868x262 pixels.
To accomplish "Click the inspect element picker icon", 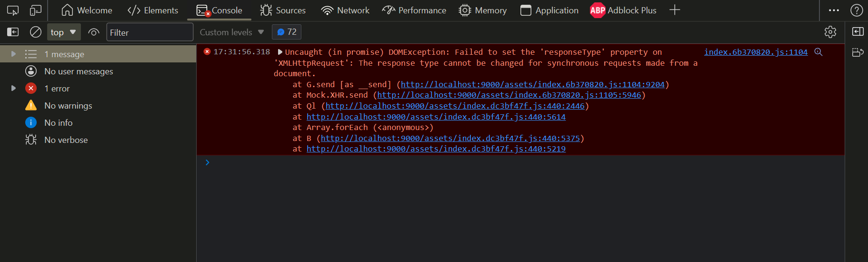I will coord(13,10).
